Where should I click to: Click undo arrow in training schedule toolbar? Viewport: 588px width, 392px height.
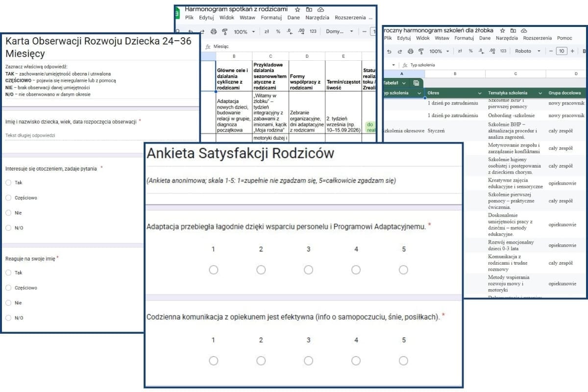pos(389,51)
